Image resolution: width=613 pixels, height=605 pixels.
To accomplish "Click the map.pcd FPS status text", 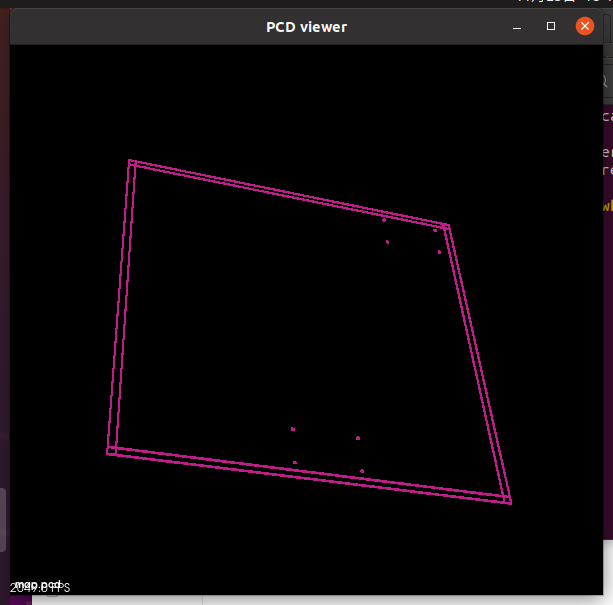I will (40, 587).
